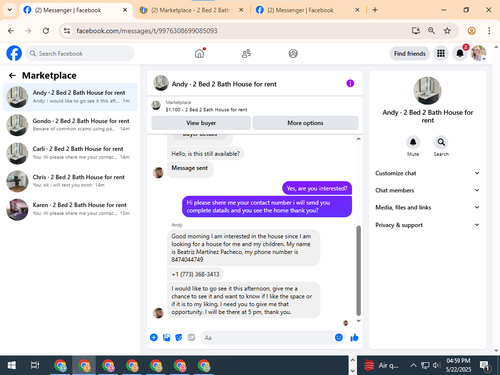Click the phone number +1 (773) message
Viewport: 500px width, 375px height.
click(x=195, y=274)
